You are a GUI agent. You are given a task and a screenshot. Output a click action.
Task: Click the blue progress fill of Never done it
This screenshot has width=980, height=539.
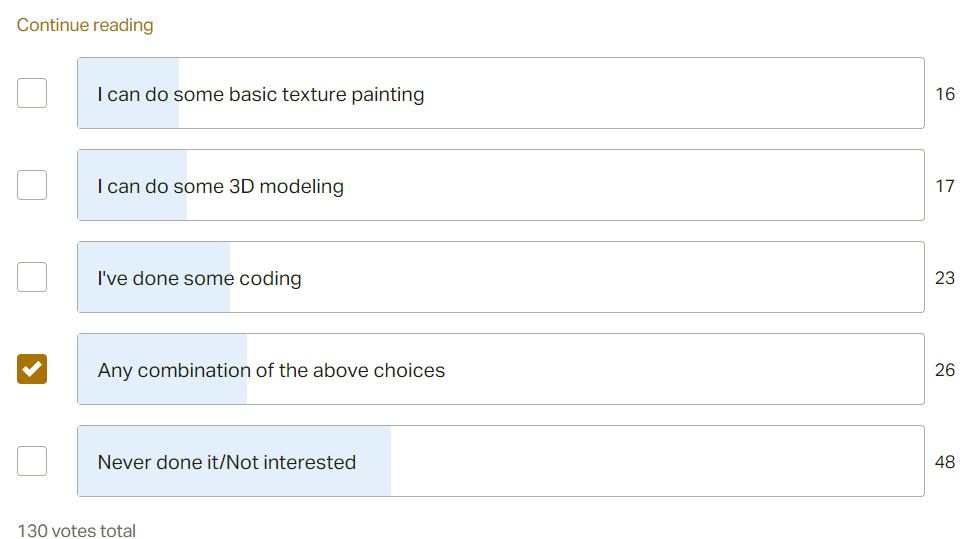pyautogui.click(x=234, y=461)
